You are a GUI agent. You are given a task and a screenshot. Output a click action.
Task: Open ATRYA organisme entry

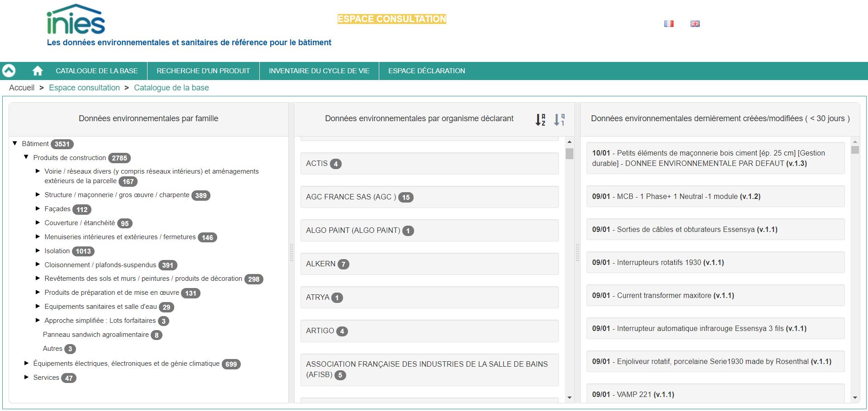click(x=429, y=297)
